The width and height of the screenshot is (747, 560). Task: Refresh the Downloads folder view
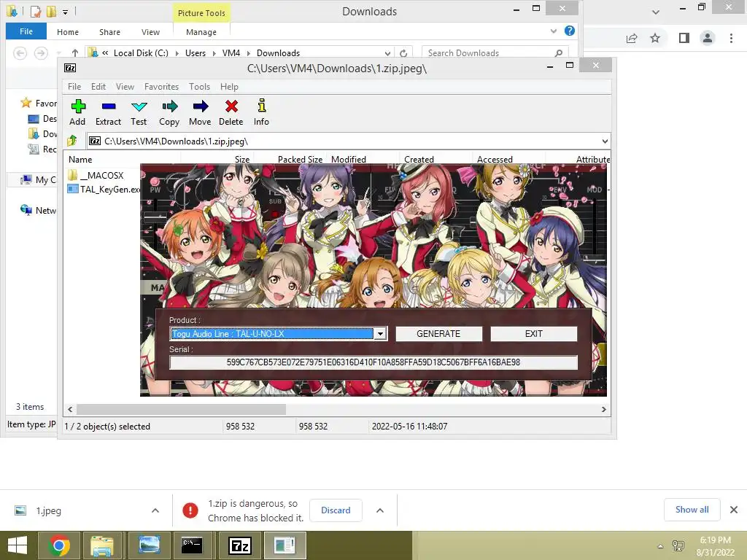tap(403, 52)
